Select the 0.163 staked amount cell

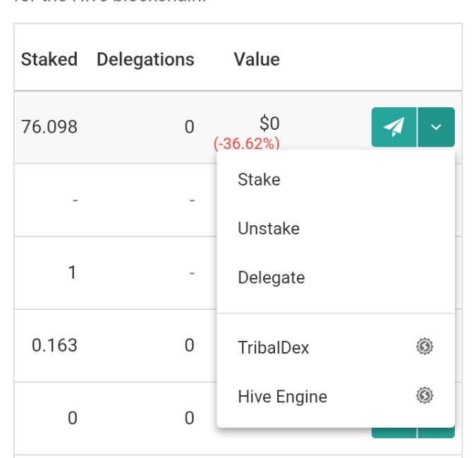coord(54,345)
